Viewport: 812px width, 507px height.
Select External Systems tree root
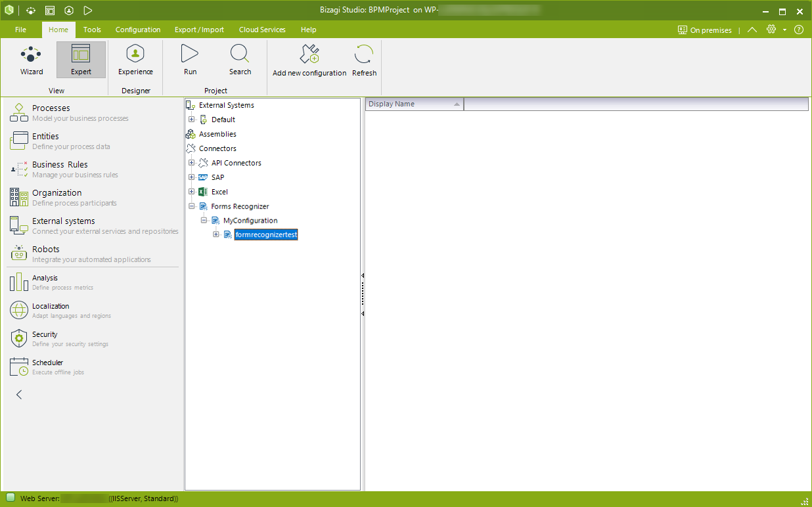tap(227, 105)
